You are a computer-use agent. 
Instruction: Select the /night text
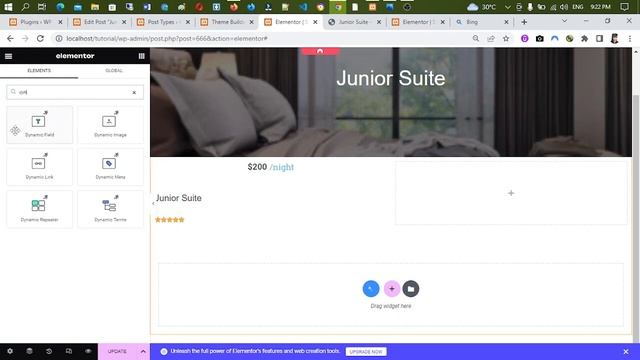282,167
